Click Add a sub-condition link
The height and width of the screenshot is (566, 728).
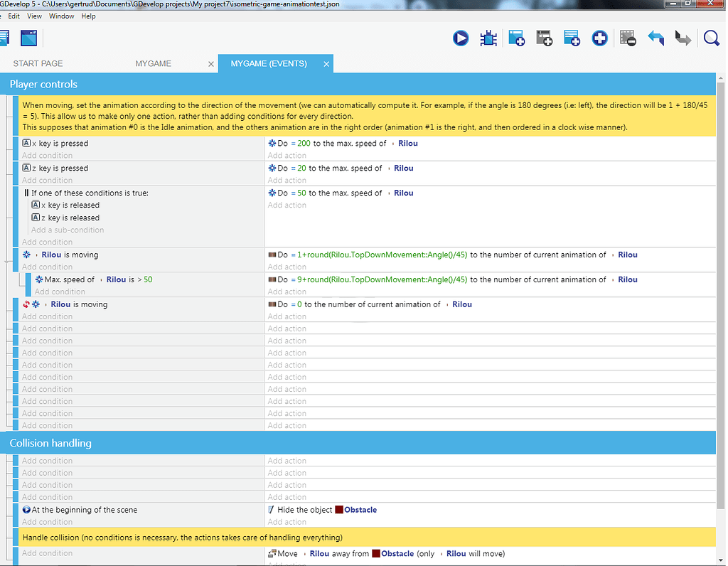tap(68, 230)
